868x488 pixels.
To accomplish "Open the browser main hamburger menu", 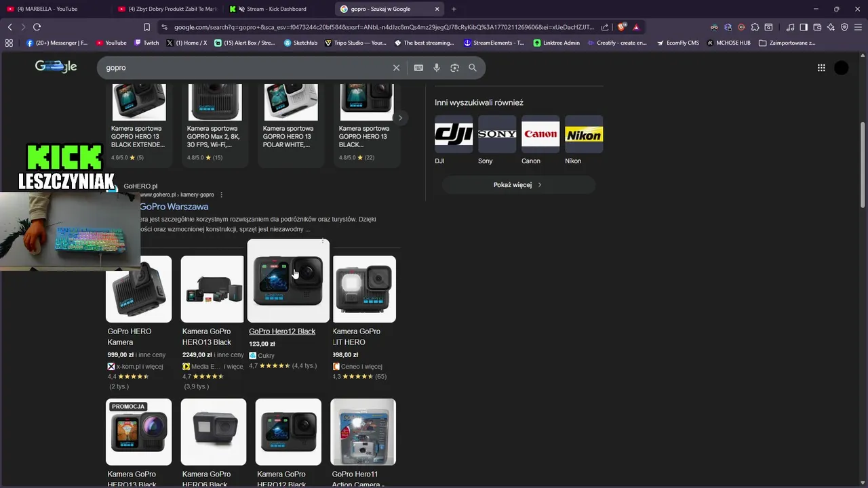I will click(858, 27).
